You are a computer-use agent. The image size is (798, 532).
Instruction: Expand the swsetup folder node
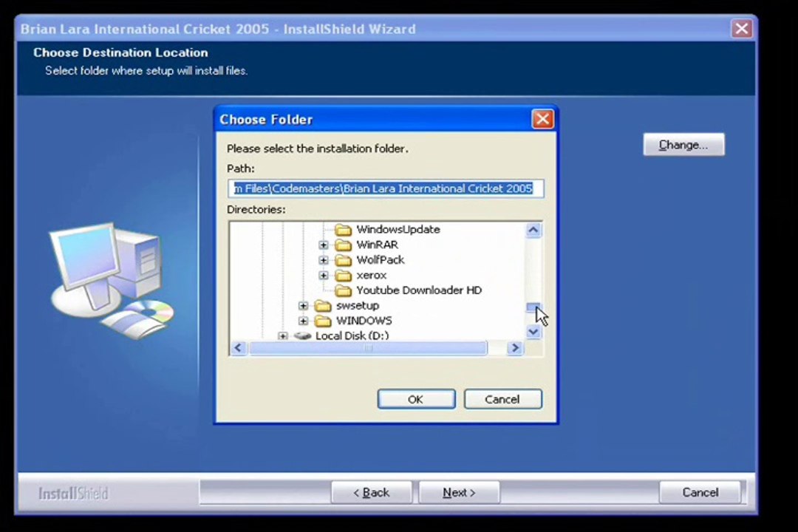[x=303, y=306]
